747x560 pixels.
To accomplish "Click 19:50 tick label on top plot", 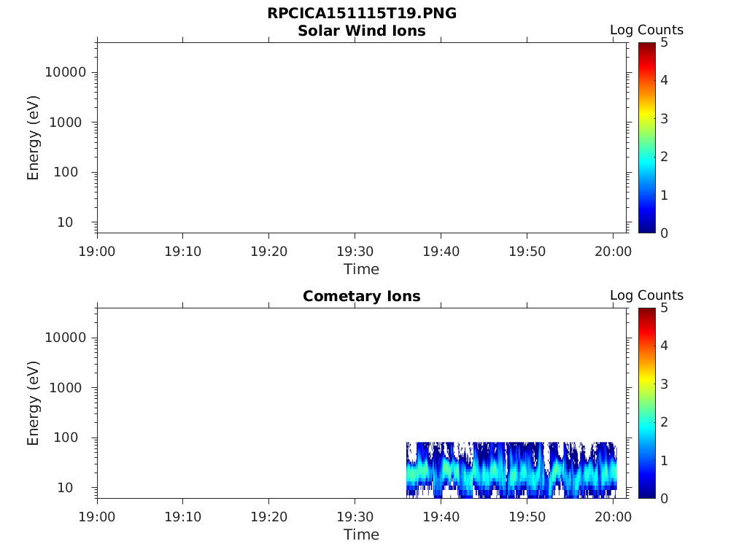I will click(x=527, y=252).
